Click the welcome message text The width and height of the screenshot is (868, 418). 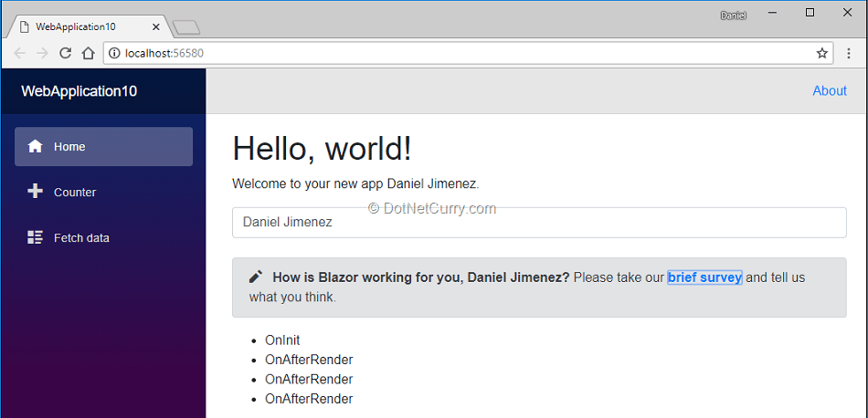(x=355, y=183)
